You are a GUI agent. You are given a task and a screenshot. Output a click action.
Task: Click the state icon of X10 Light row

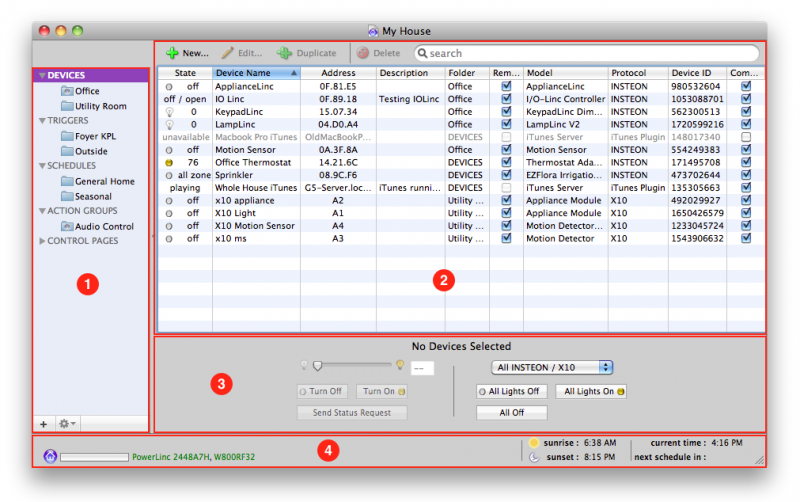pos(169,213)
